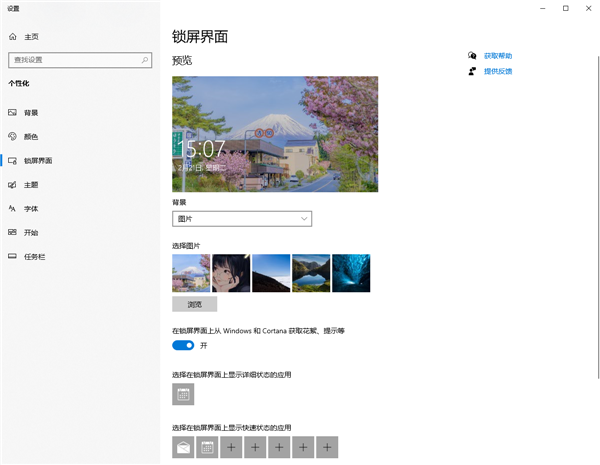
Task: Click the 字体 (Fonts) sidebar icon
Action: pos(13,208)
